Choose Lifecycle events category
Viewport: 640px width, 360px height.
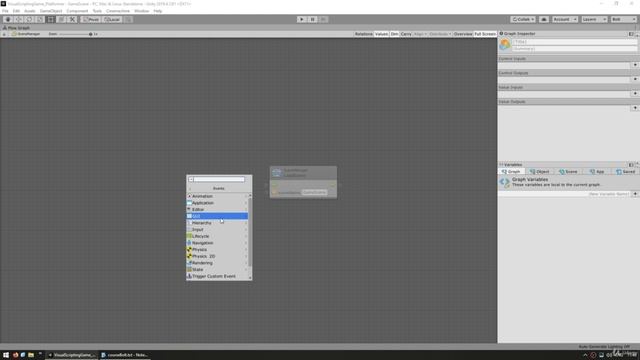point(217,236)
